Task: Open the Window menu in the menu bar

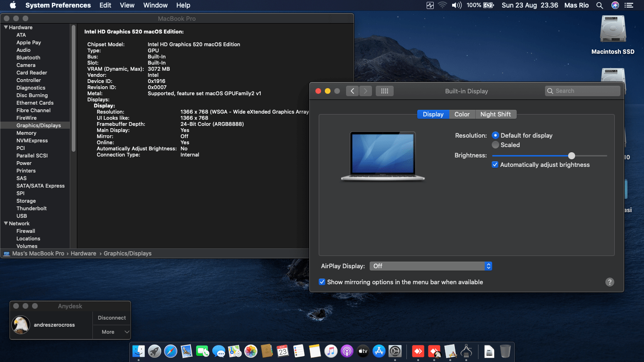Action: point(155,5)
